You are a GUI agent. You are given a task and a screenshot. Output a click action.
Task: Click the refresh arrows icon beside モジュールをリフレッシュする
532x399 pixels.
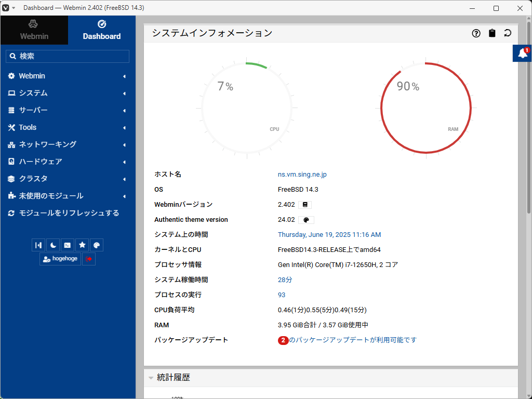coord(11,213)
